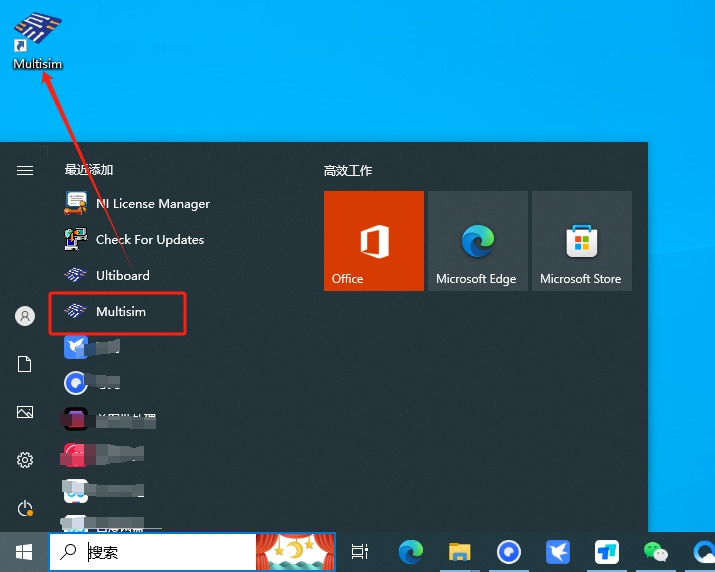
Task: Open Documents from the Start sidebar
Action: 25,364
